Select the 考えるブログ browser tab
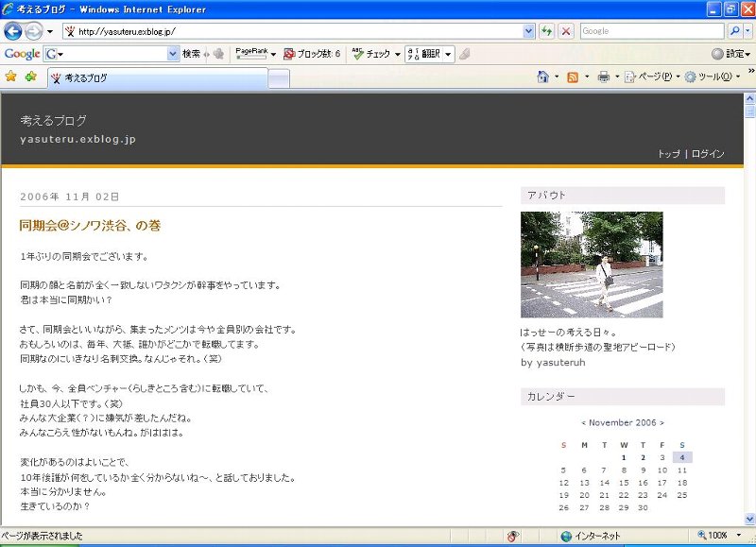This screenshot has height=547, width=756. coord(158,78)
